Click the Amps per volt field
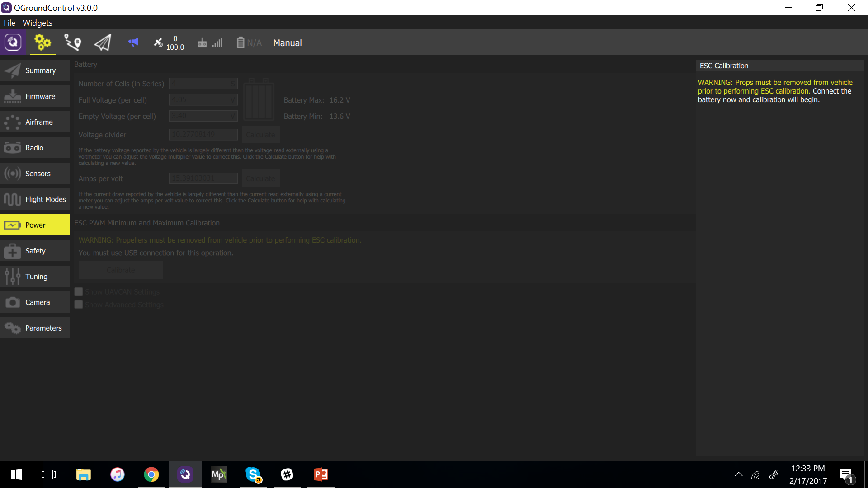Viewport: 868px width, 488px height. point(203,178)
